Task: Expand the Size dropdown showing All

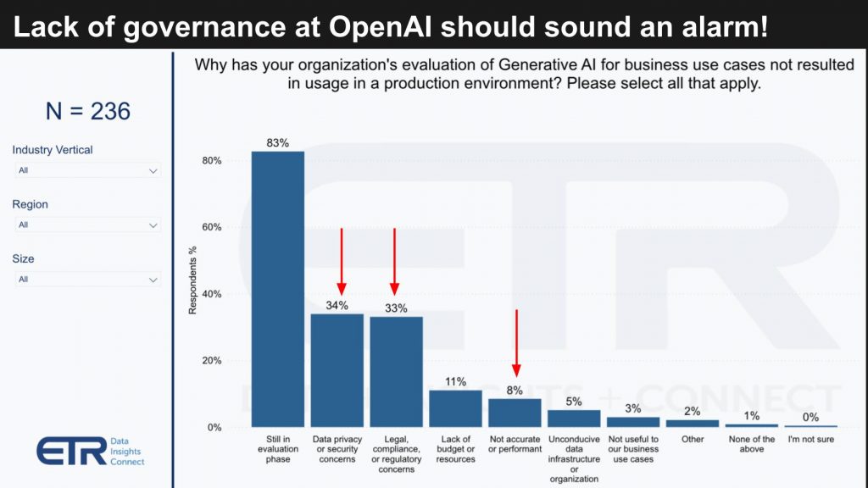Action: tap(87, 279)
